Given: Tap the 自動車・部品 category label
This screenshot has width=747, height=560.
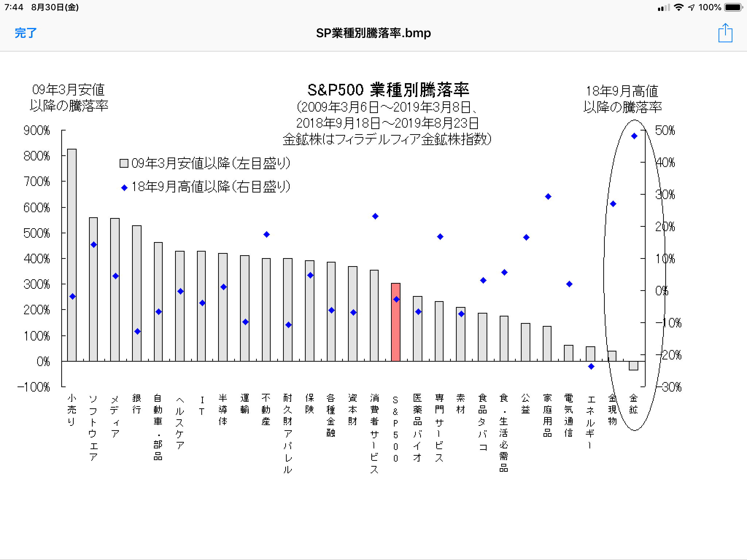Looking at the screenshot, I should 158,427.
